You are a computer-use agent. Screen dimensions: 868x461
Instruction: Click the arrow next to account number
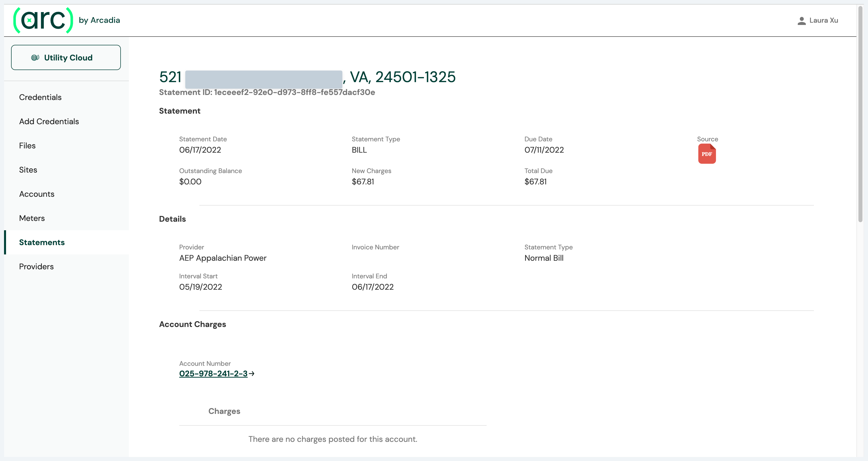pyautogui.click(x=252, y=374)
